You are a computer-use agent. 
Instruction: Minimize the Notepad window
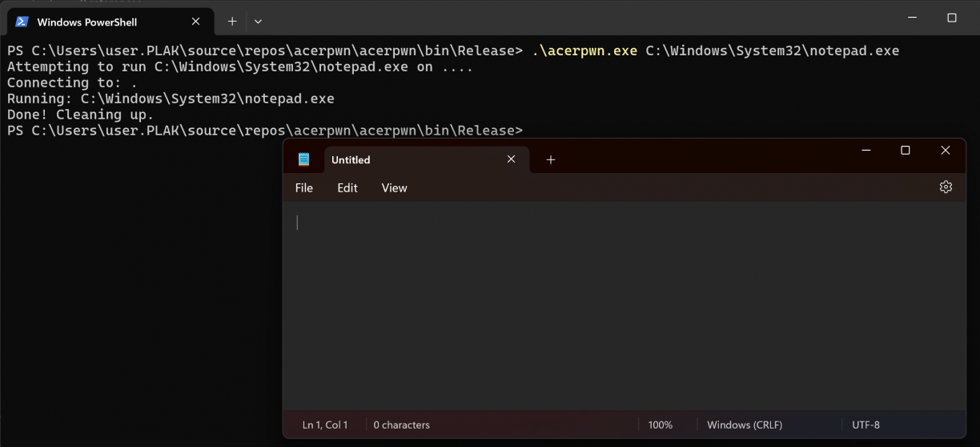866,151
